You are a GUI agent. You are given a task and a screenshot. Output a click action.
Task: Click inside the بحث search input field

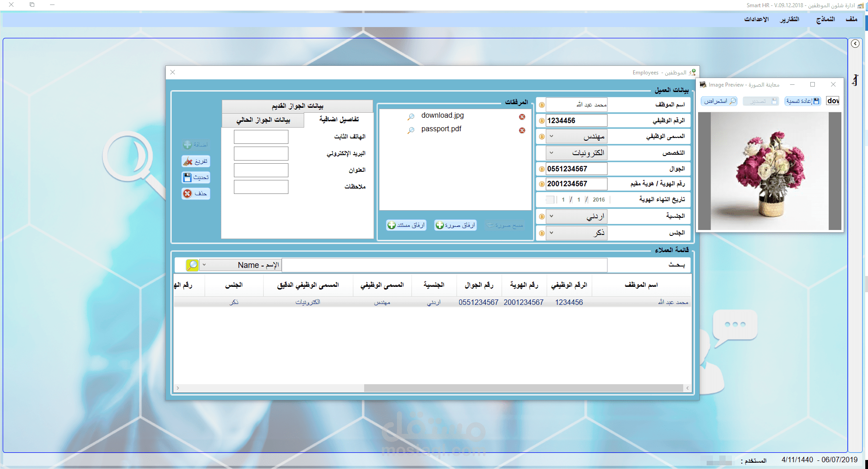pos(446,265)
